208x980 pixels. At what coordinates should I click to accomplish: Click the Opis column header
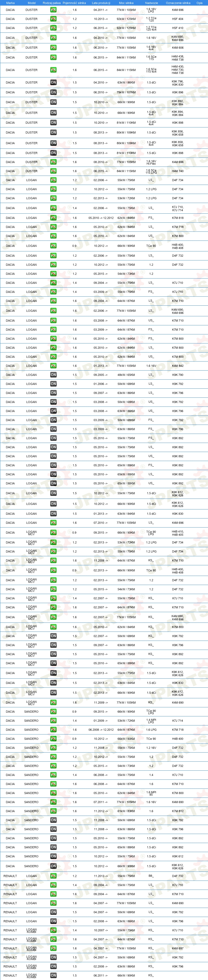(x=199, y=3)
